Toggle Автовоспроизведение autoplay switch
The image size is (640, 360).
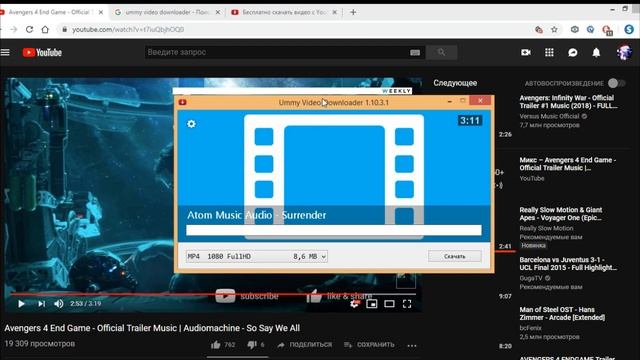point(616,83)
